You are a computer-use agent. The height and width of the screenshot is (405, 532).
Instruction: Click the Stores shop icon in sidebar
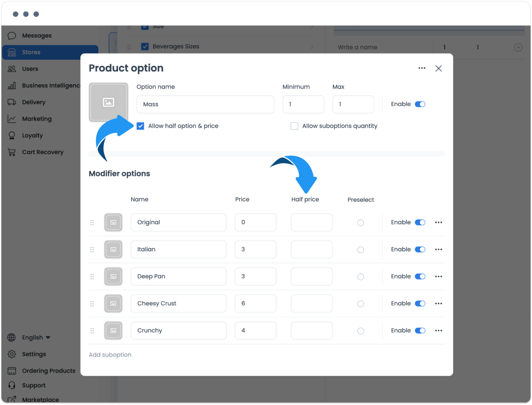pyautogui.click(x=12, y=52)
